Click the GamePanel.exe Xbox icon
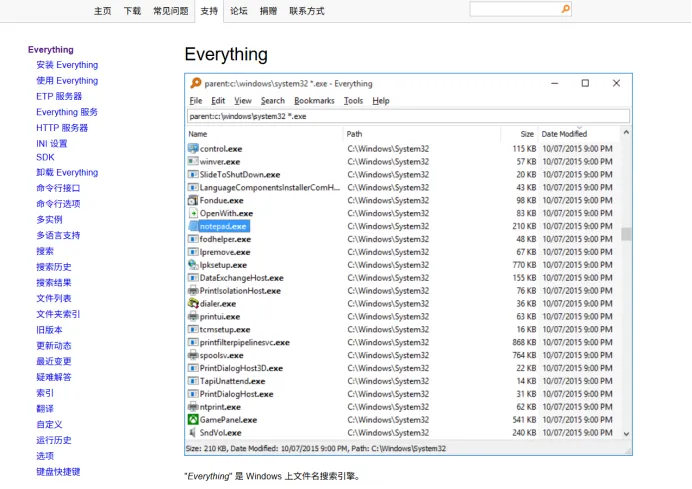The height and width of the screenshot is (489, 692). (x=193, y=419)
